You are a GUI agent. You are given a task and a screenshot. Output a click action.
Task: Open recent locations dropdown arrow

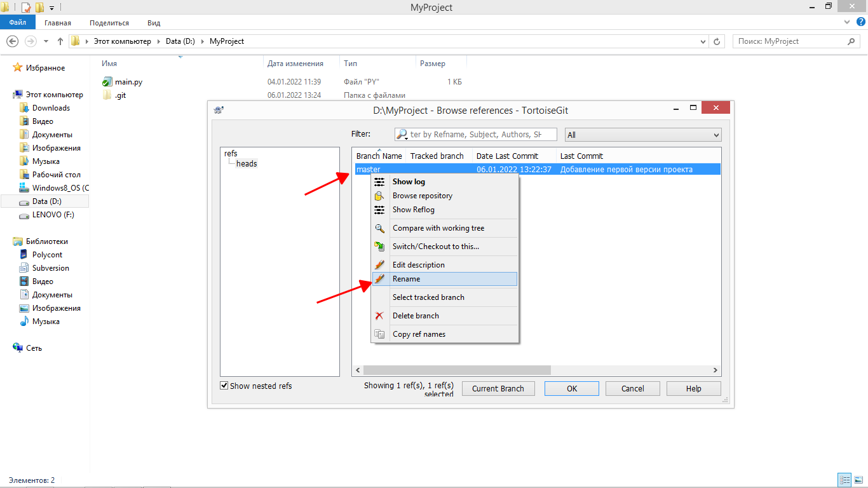46,41
